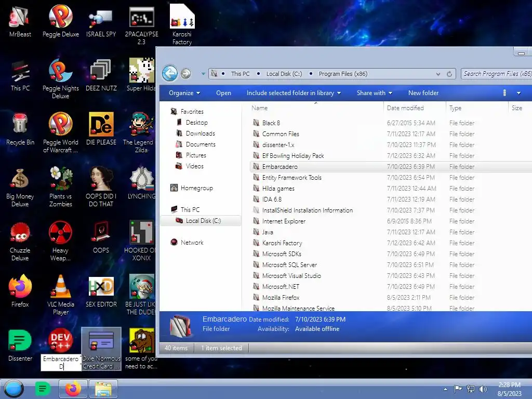532x399 pixels.
Task: Click the Explorer Back arrow button
Action: 170,73
